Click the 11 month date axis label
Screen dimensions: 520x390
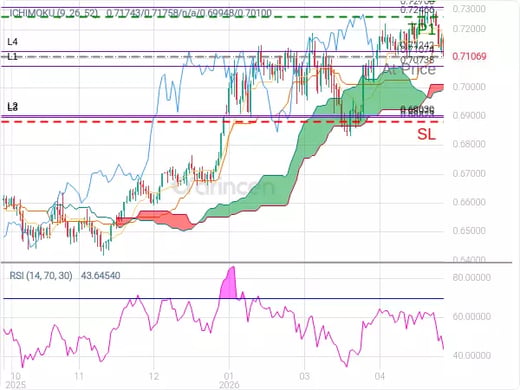click(79, 376)
